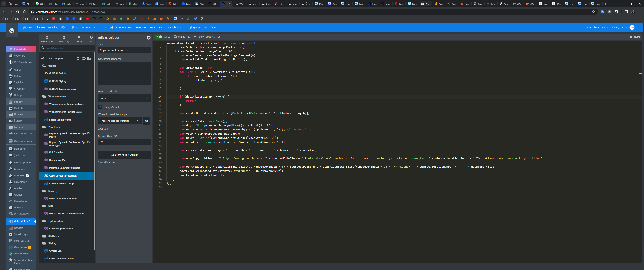Open WP Activity Log menu
The height and width of the screenshot is (270, 644).
pos(21,62)
